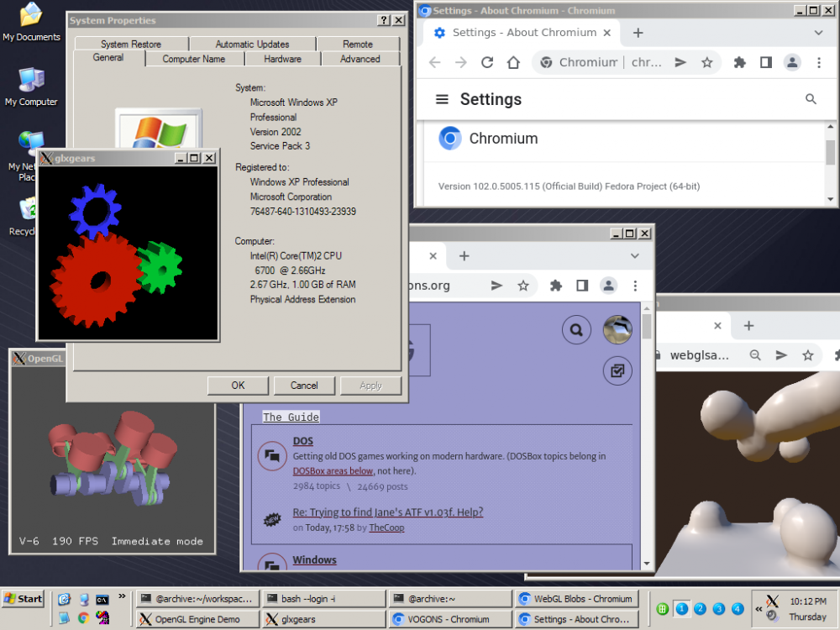Switch to the Hardware tab

[282, 59]
